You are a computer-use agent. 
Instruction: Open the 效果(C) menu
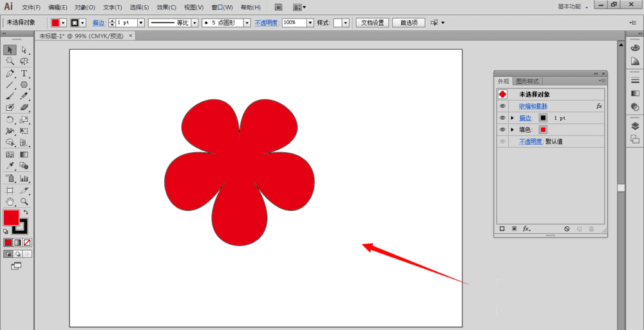click(167, 7)
